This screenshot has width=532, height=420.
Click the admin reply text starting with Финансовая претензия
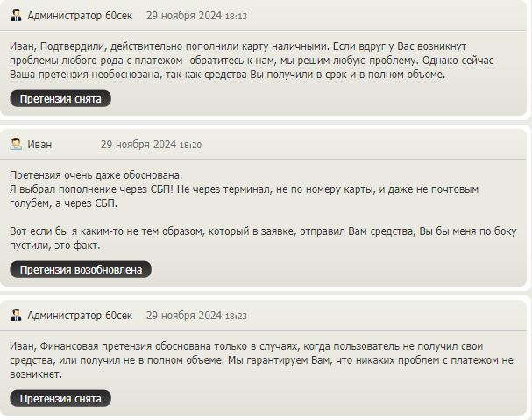[261, 359]
